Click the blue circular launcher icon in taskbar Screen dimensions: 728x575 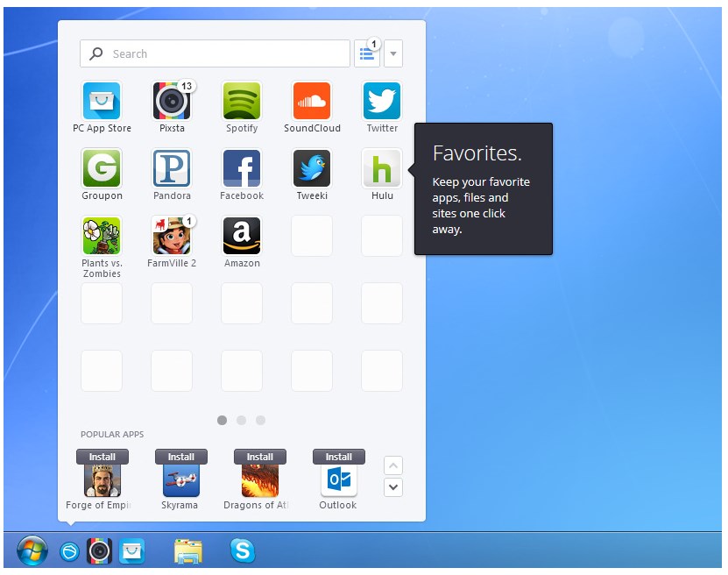tap(69, 552)
